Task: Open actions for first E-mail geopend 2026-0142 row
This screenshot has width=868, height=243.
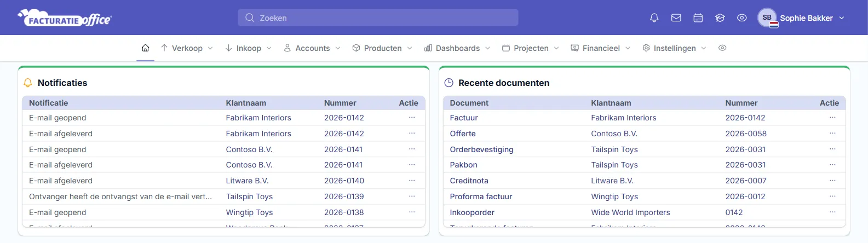Action: click(412, 118)
